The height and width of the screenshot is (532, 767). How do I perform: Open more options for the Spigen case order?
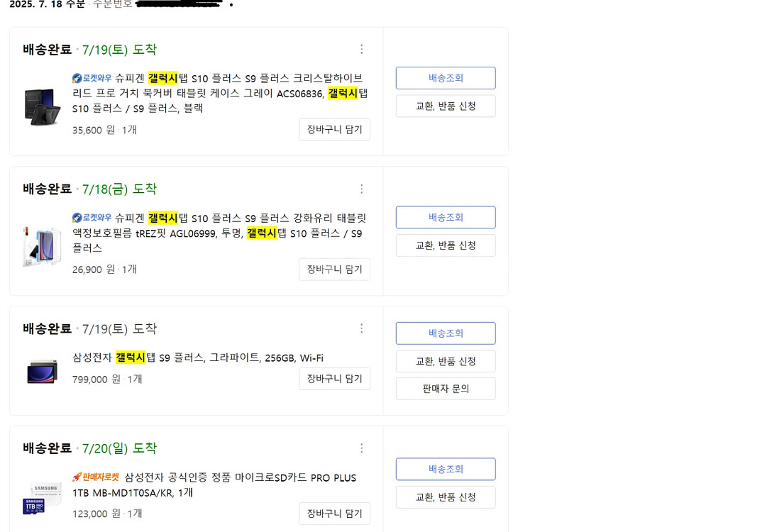click(x=361, y=50)
